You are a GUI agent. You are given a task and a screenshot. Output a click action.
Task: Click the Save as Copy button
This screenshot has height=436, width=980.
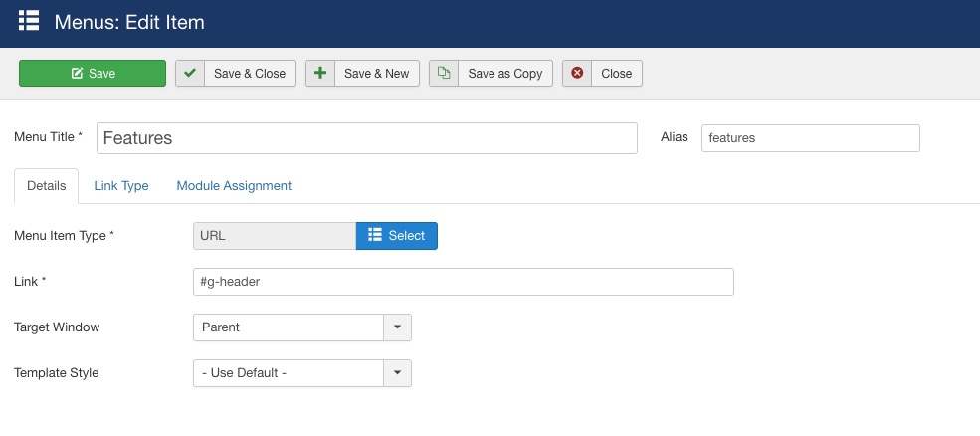click(x=490, y=74)
